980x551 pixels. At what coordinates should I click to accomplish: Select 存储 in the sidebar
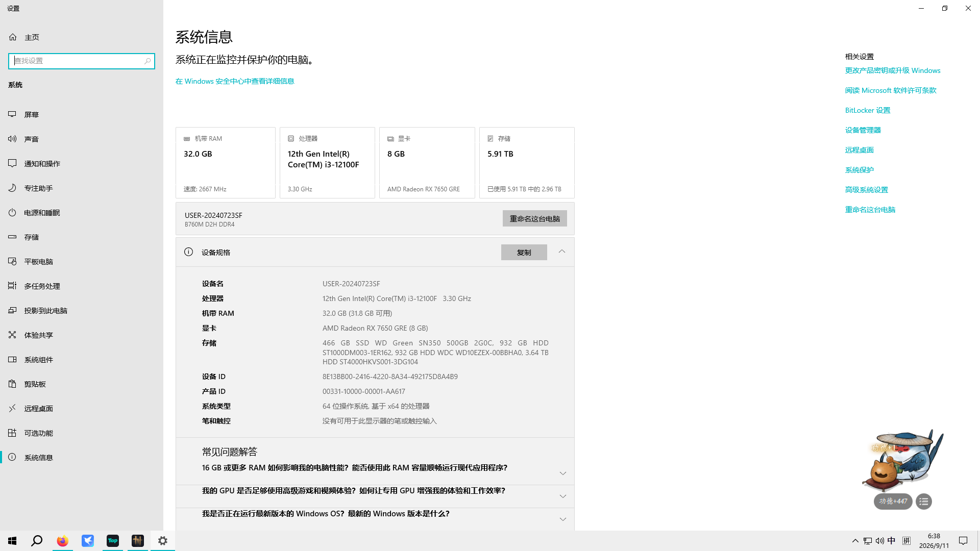[82, 237]
